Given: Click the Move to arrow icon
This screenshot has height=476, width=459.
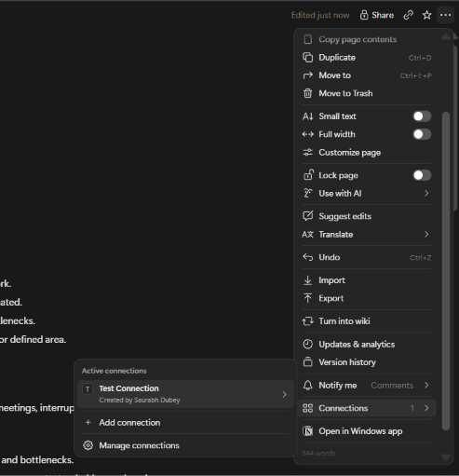Looking at the screenshot, I should pyautogui.click(x=307, y=75).
